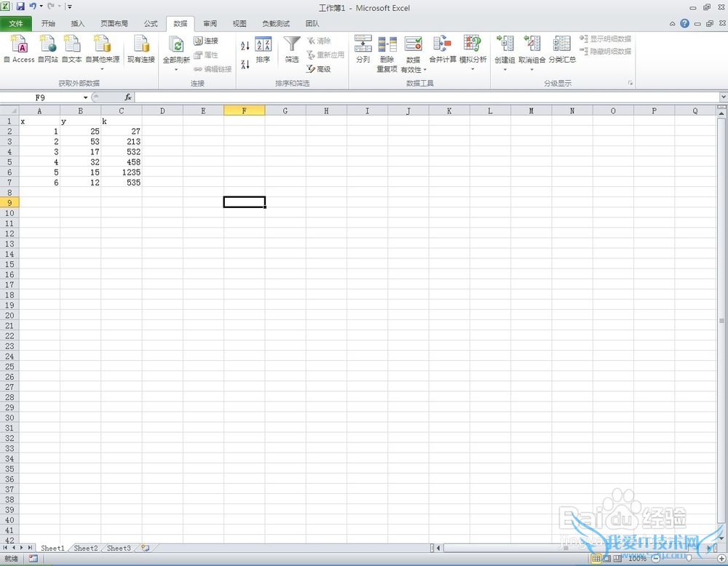Click Clear (清除) filter button
Viewport: 728px width, 566px height.
click(x=319, y=41)
